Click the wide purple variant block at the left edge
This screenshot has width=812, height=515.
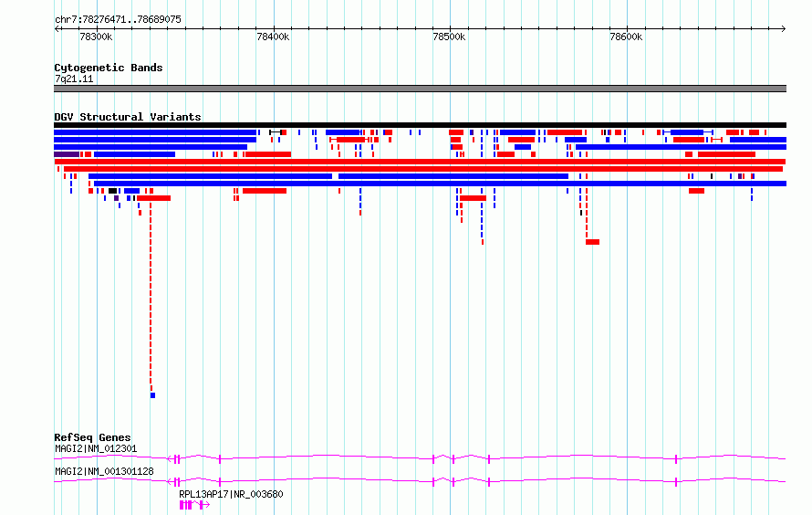tap(67, 154)
